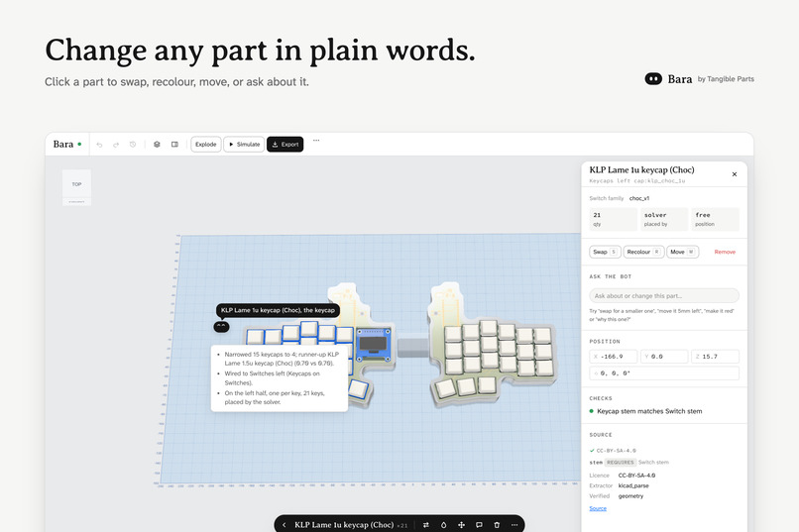
Task: Click 'Narrowed 15 keycaps to 4' bullet
Action: [282, 359]
